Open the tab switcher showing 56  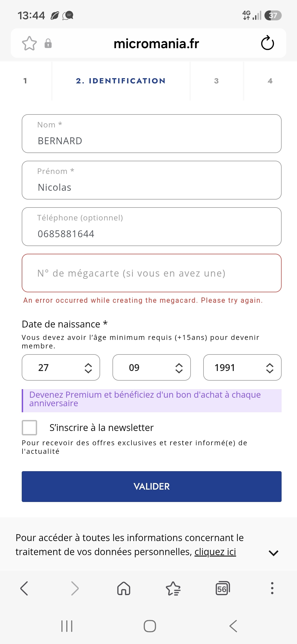(223, 588)
